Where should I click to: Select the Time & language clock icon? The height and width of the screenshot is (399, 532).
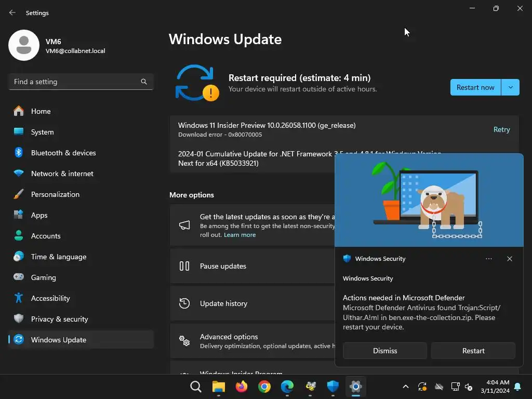pyautogui.click(x=19, y=257)
